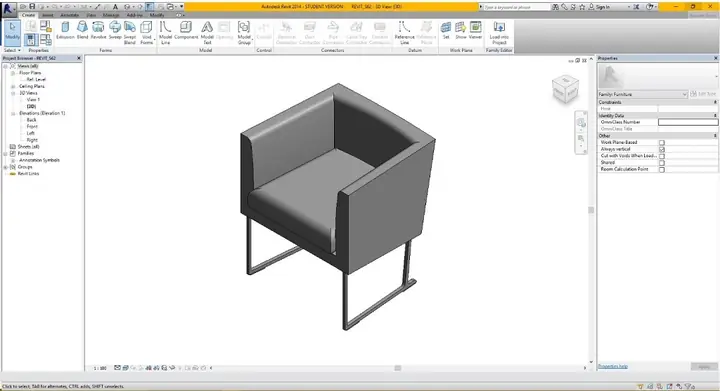Open the Annotate ribbon tab
This screenshot has width=720, height=391.
69,15
